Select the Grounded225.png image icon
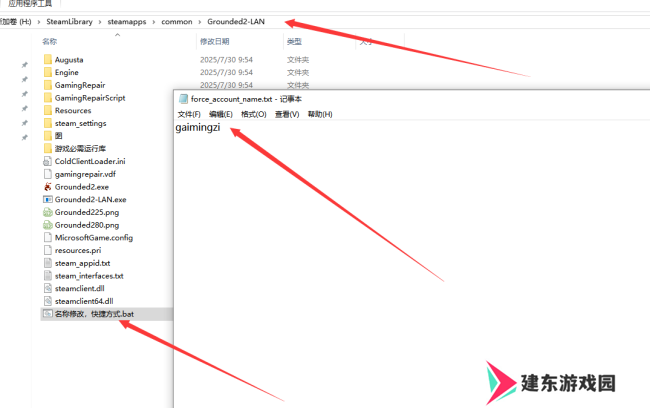 tap(48, 212)
